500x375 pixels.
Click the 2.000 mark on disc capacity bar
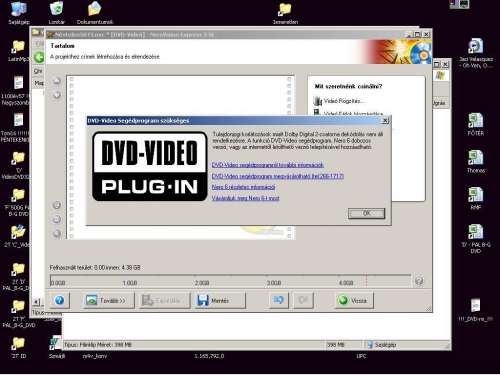202,283
